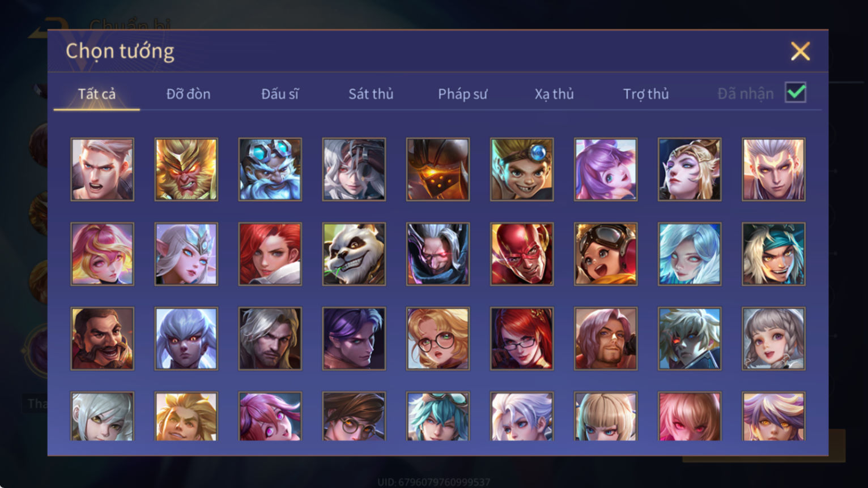Switch to the Pháp sư tab
Viewport: 868px width, 488px height.
(462, 94)
